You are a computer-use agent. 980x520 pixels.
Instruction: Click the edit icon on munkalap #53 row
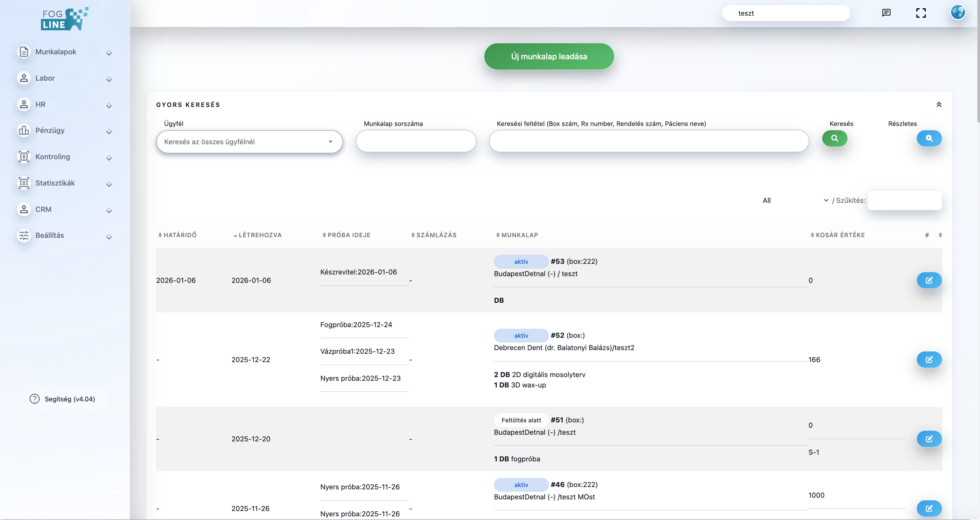(x=929, y=280)
